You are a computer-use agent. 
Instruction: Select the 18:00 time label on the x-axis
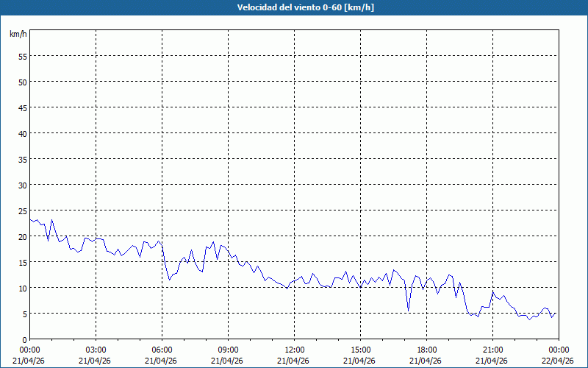pyautogui.click(x=426, y=350)
